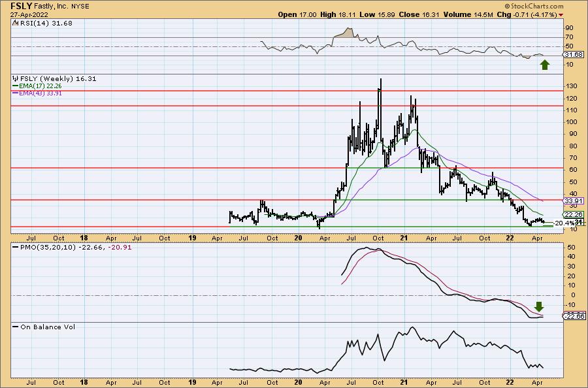588x388 pixels.
Task: Click the 130 price axis label
Action: pos(572,86)
